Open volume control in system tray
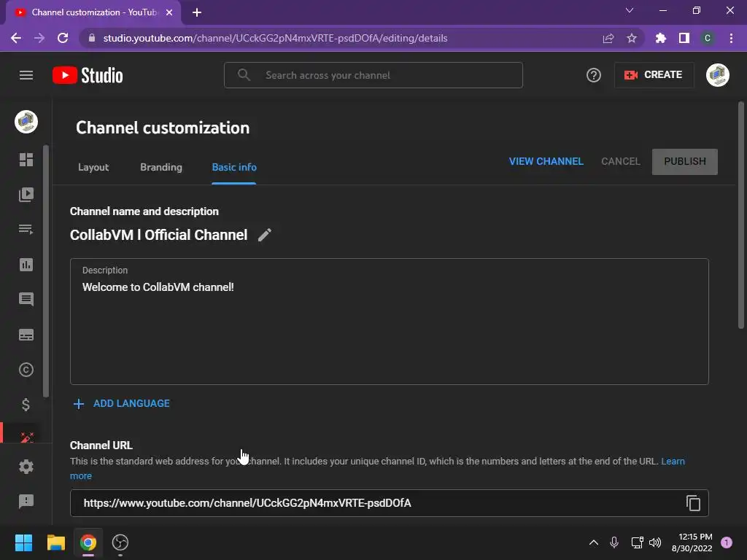The width and height of the screenshot is (747, 560). click(656, 542)
